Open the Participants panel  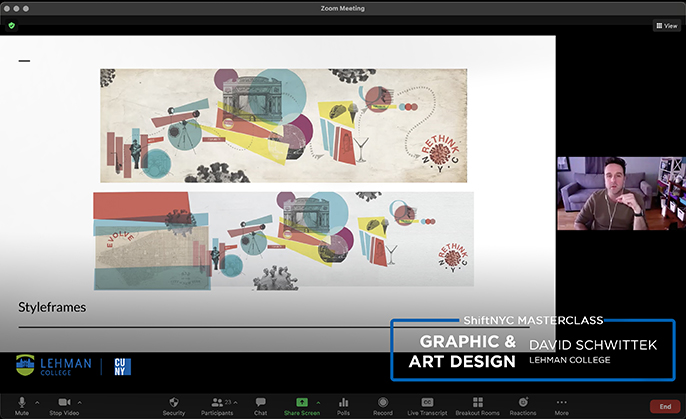point(217,405)
